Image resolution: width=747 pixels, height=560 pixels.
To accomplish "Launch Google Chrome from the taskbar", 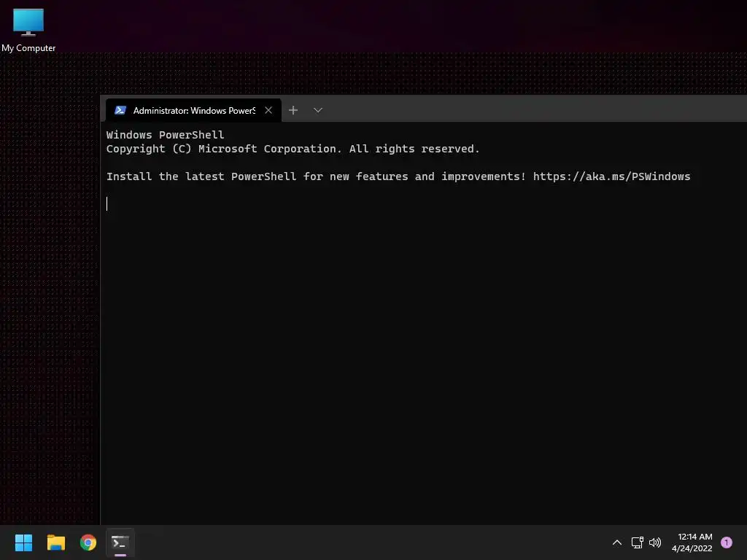I will 88,542.
